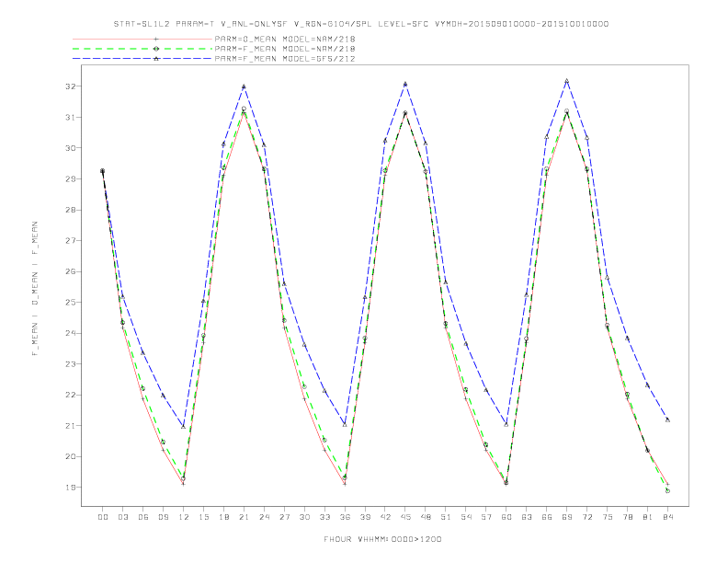This screenshot has height=563, width=728.
Task: Click x-axis tick label 00
Action: pos(103,517)
